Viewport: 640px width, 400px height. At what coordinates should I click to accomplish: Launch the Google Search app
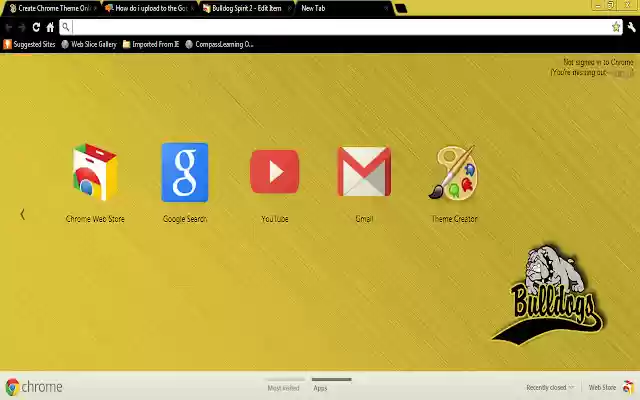[x=185, y=172]
